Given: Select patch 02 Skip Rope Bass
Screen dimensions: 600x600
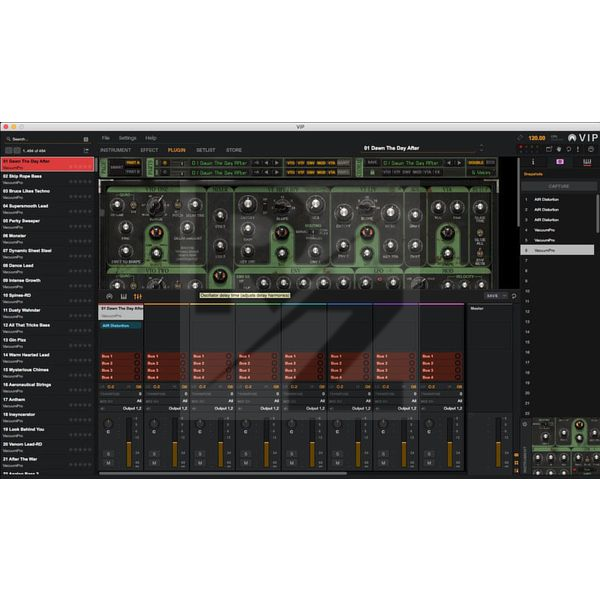Looking at the screenshot, I should coord(47,179).
